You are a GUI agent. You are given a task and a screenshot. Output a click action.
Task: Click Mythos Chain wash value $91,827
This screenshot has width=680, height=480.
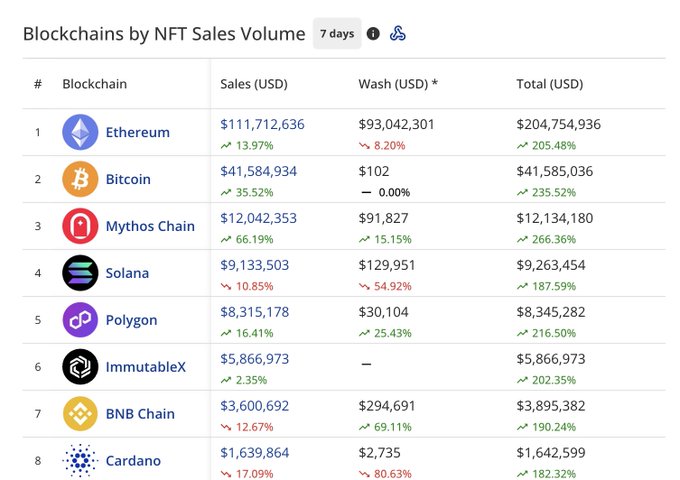pyautogui.click(x=383, y=218)
